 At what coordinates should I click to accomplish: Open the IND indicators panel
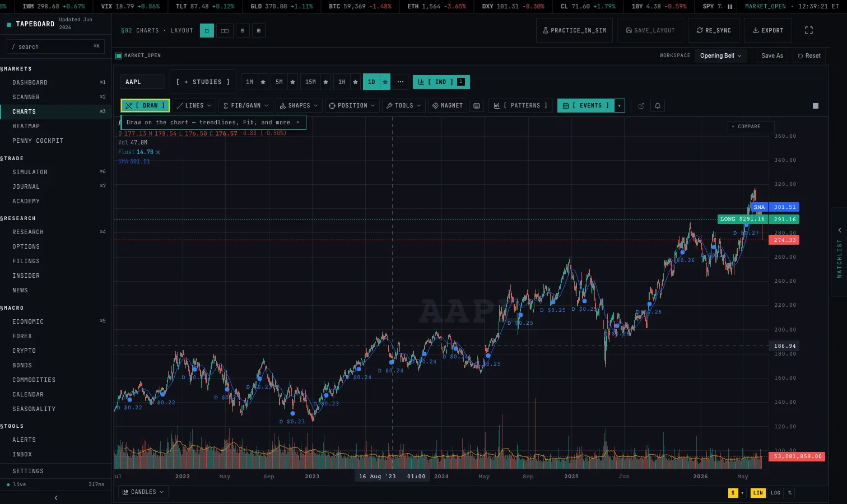441,82
